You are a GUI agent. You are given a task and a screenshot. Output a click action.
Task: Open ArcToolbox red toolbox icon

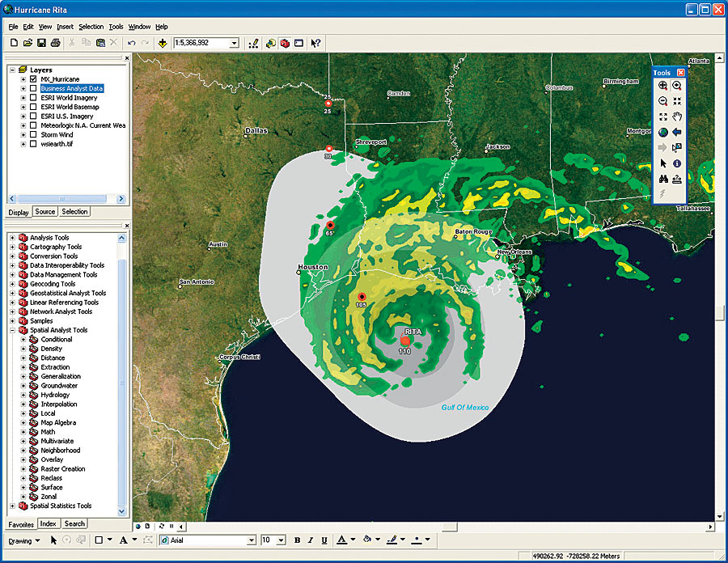click(x=285, y=43)
